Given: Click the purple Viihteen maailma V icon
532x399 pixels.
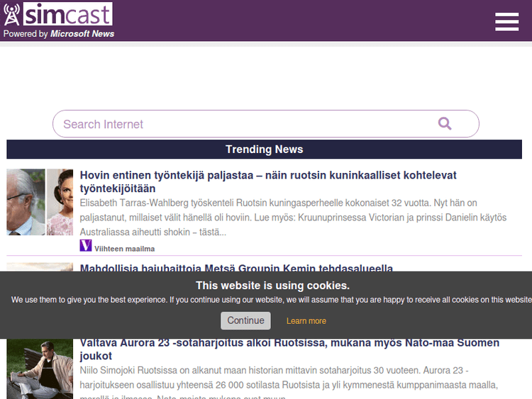Looking at the screenshot, I should coord(86,246).
